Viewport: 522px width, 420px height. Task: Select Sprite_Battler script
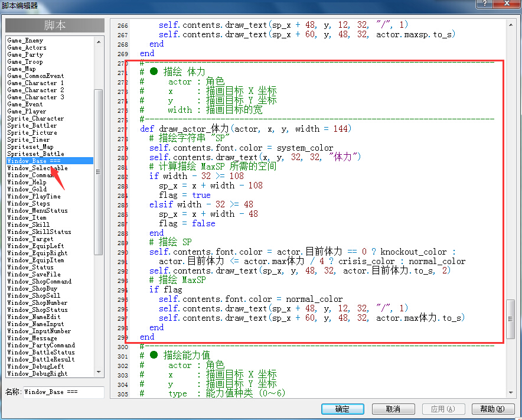click(x=32, y=126)
